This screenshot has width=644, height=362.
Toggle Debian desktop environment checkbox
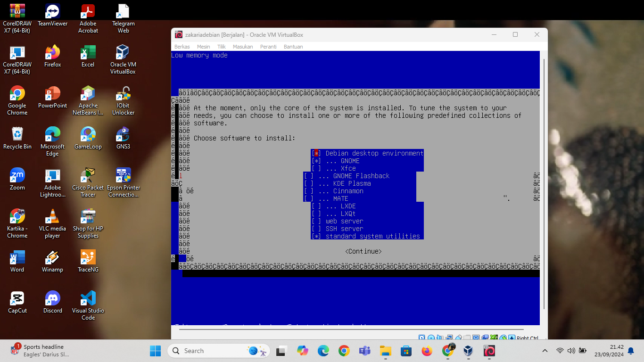click(x=316, y=153)
